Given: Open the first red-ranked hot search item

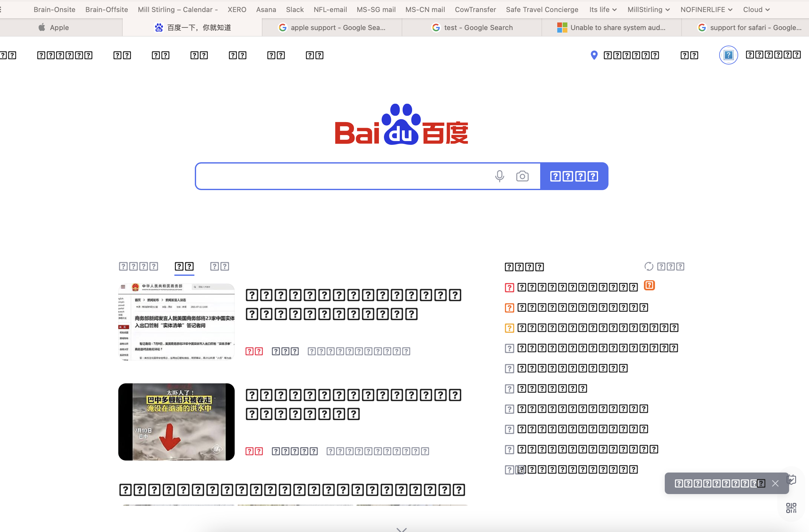Looking at the screenshot, I should tap(577, 287).
